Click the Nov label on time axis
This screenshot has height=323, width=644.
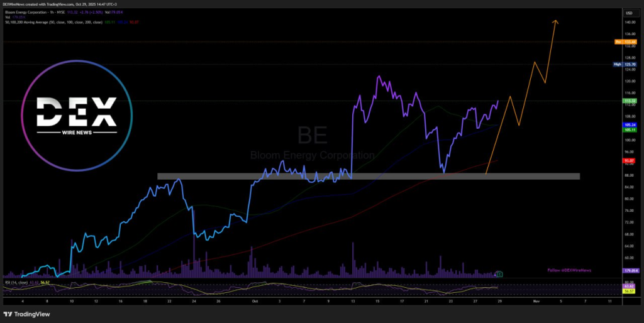pyautogui.click(x=536, y=301)
